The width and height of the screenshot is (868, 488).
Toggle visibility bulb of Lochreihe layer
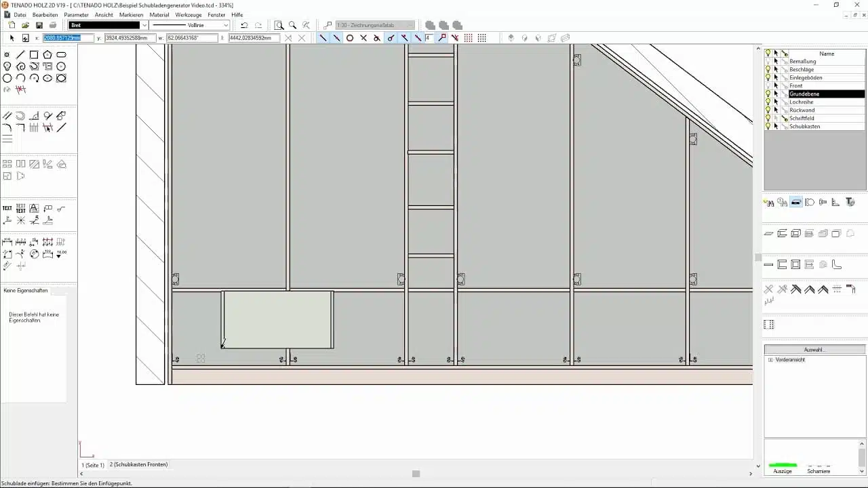768,102
